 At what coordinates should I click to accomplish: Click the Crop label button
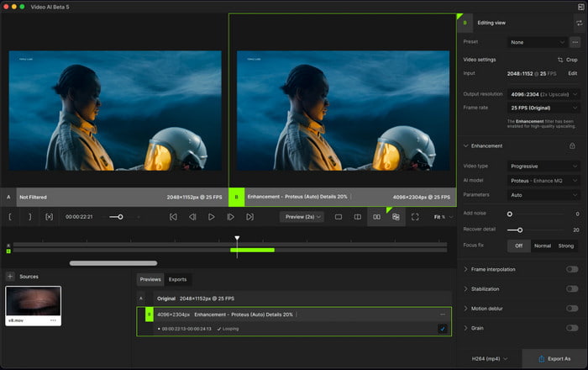[x=571, y=60]
